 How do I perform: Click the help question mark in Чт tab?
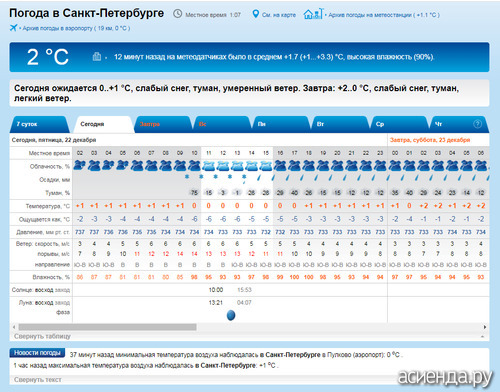tap(477, 124)
